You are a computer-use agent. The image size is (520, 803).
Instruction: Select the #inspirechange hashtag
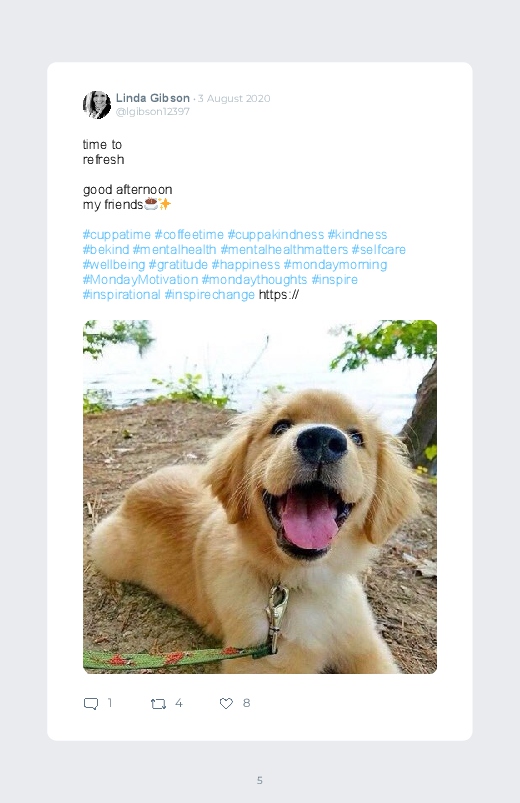210,294
